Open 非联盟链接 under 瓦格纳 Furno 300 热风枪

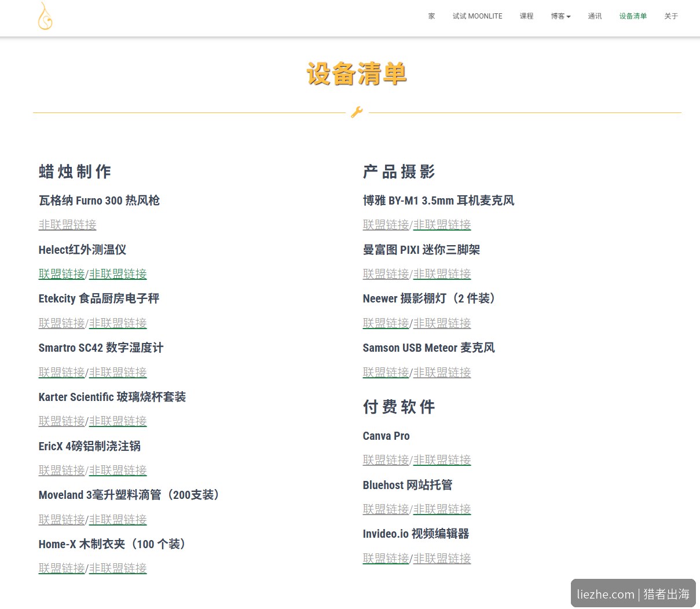click(x=68, y=225)
